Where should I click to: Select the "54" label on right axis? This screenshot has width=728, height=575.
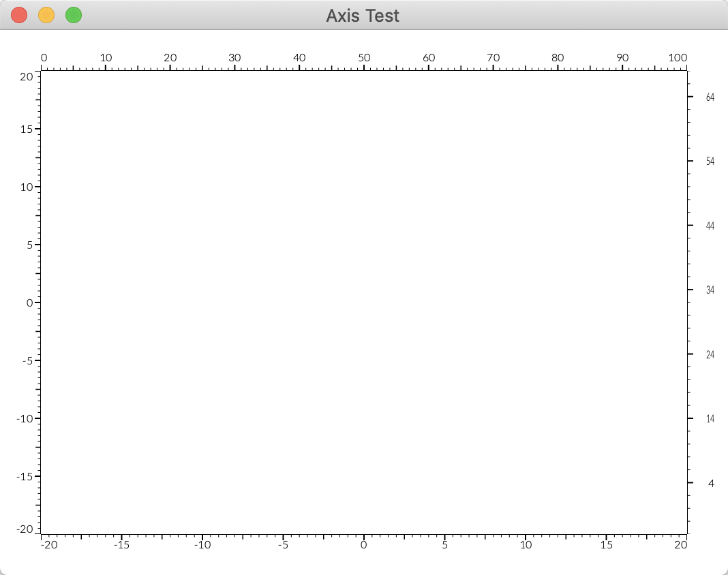pos(710,161)
